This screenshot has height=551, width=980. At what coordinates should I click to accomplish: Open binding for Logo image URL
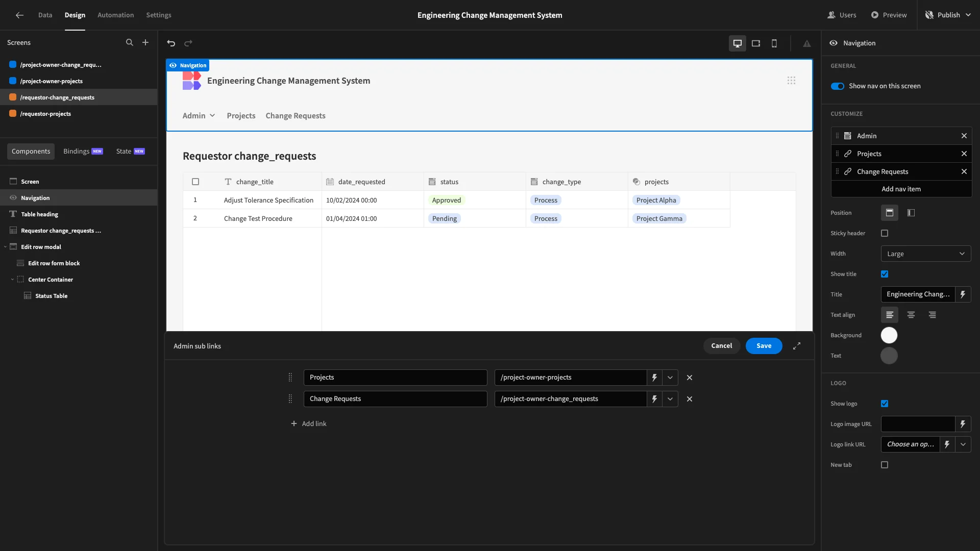(x=963, y=424)
